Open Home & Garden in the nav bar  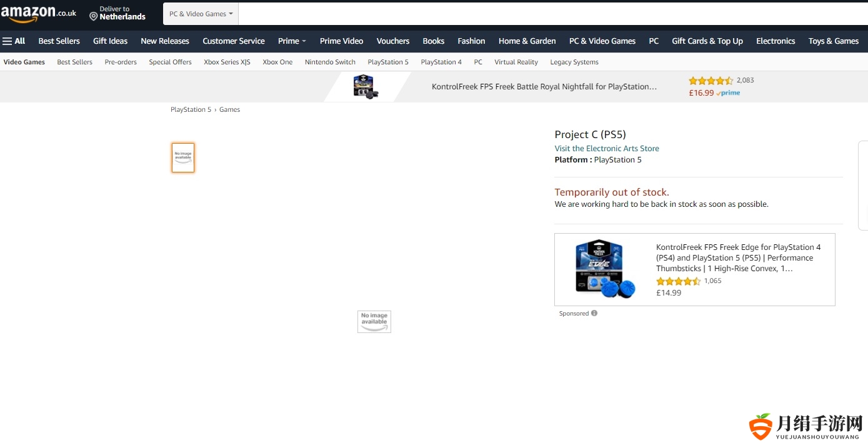[x=527, y=41]
